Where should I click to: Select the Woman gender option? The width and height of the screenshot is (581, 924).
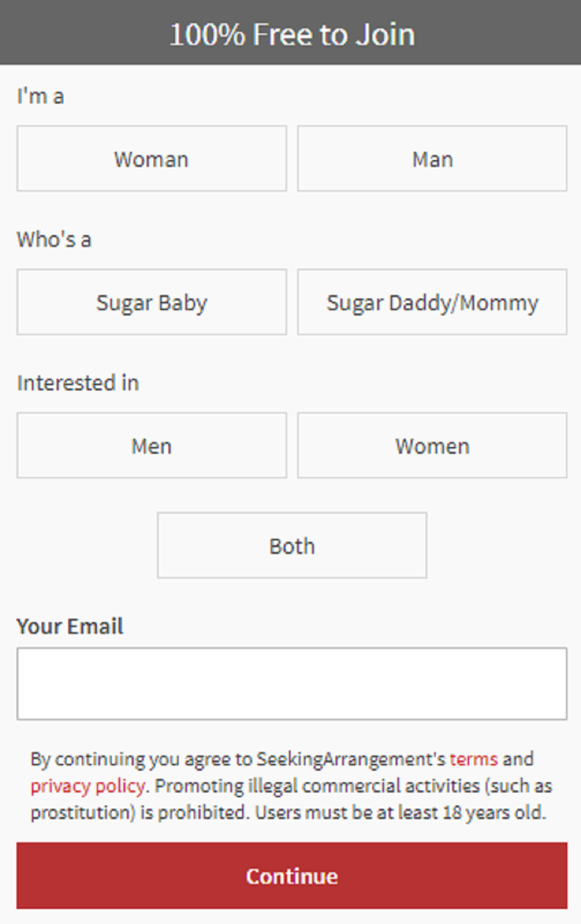[x=152, y=159]
